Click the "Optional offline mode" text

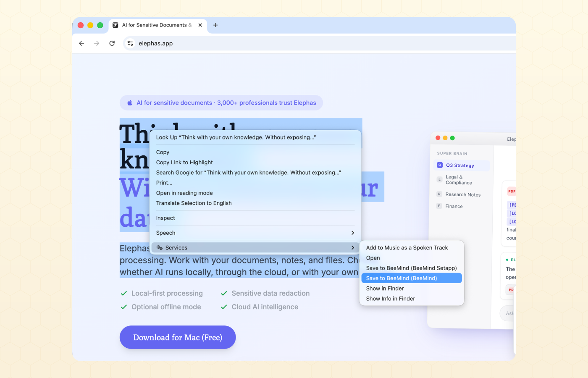tap(166, 307)
